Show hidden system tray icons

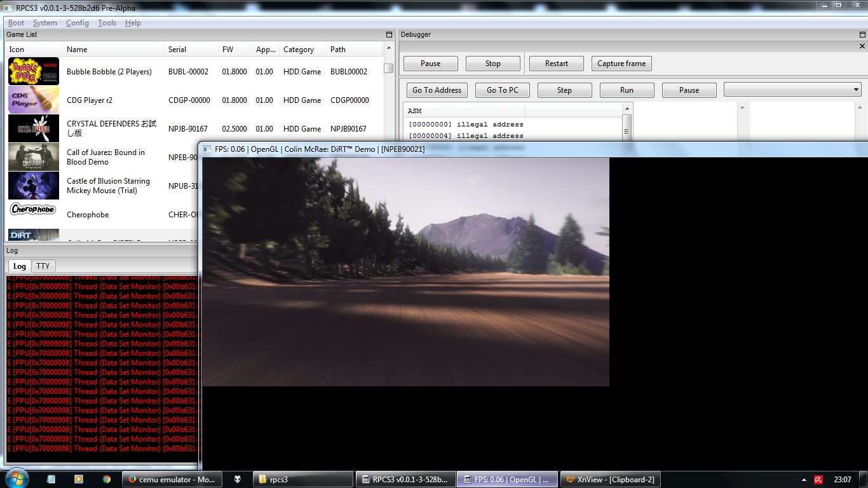804,480
